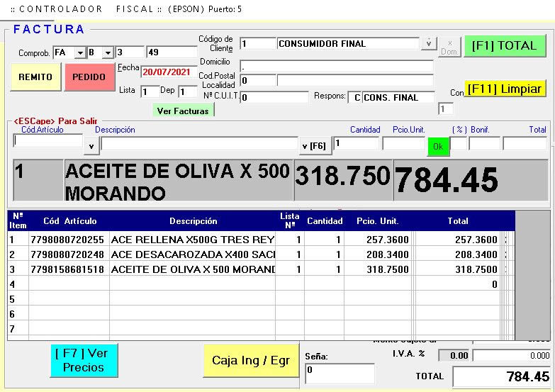The width and height of the screenshot is (555, 392).
Task: Click the x Dom. button
Action: tap(450, 47)
